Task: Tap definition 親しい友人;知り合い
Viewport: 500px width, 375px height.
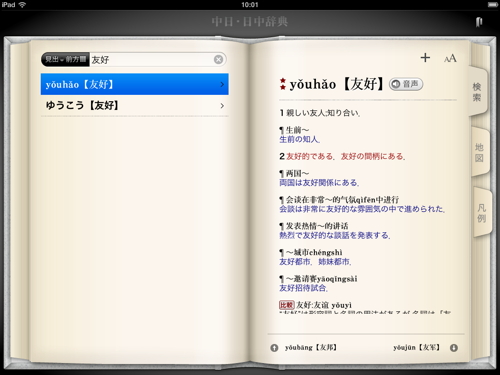Action: 323,113
